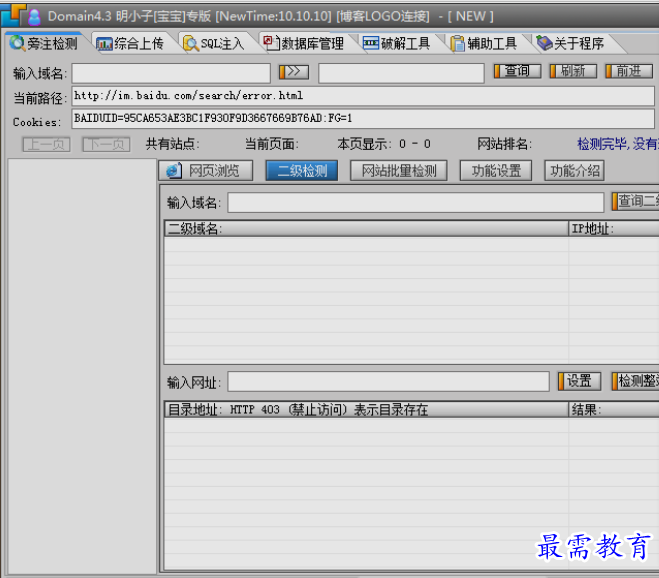
Task: Focus the 输入网址 input field
Action: click(x=389, y=382)
